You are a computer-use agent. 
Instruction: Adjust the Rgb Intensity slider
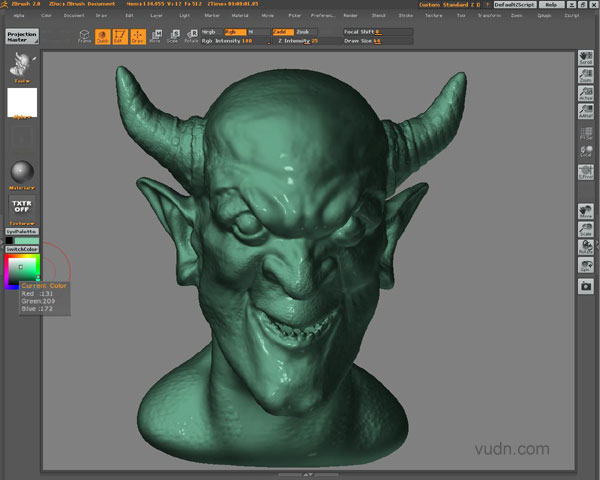(236, 41)
